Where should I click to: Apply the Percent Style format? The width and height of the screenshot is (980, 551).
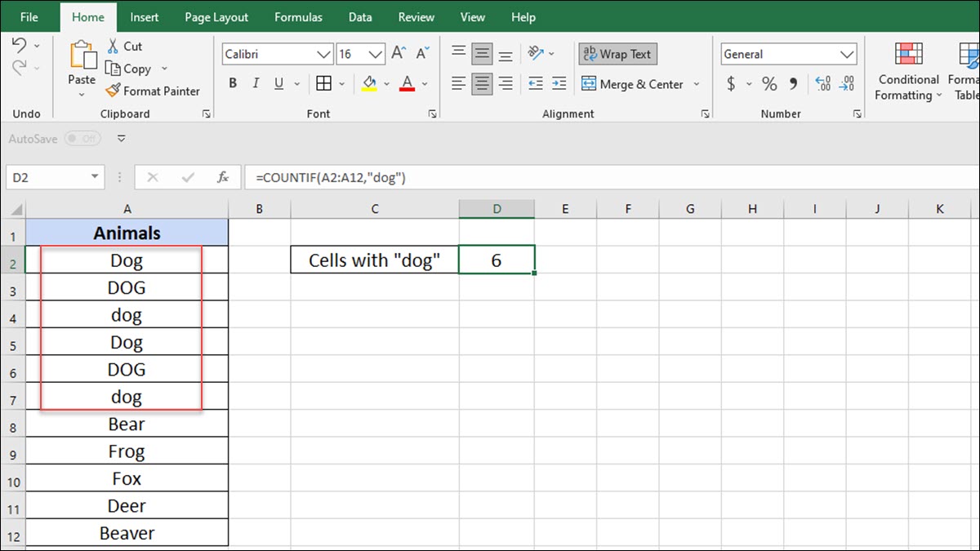[769, 83]
